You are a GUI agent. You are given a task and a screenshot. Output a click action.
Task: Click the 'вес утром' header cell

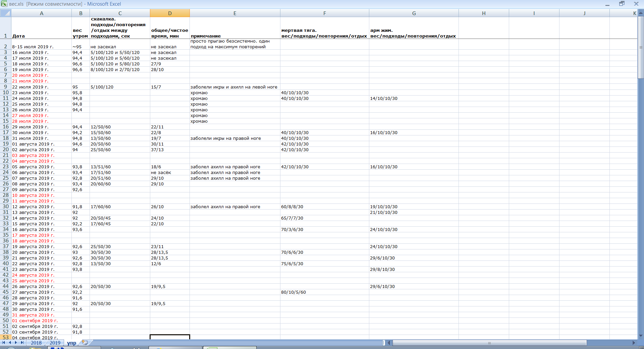81,28
